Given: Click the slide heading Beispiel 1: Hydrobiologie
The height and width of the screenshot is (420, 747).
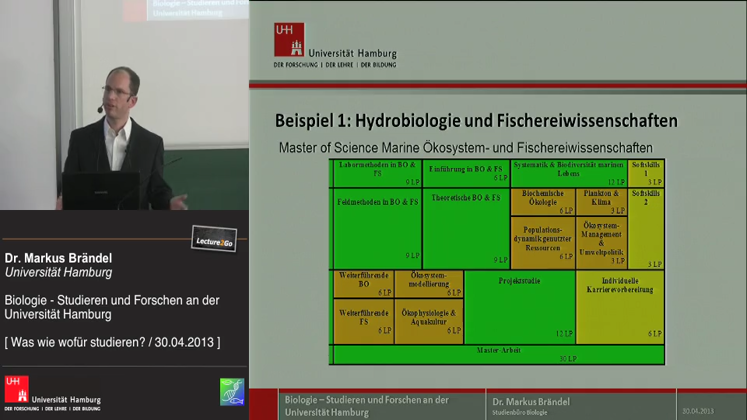Looking at the screenshot, I should click(x=476, y=121).
